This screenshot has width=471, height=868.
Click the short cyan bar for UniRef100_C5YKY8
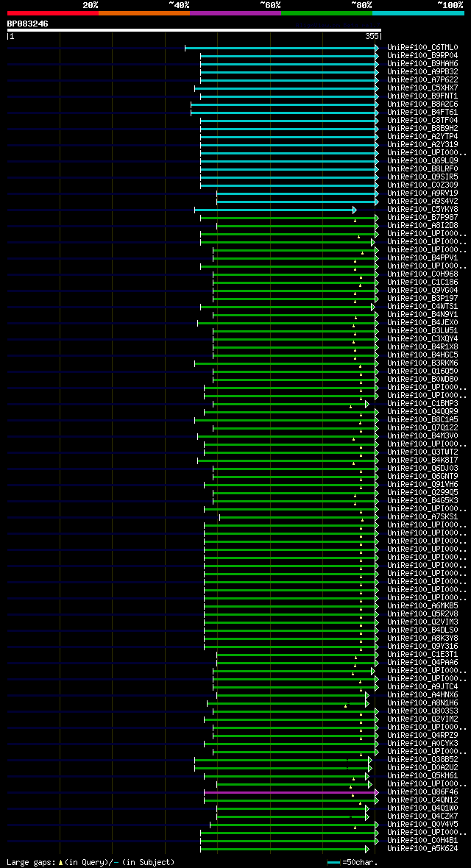[275, 210]
